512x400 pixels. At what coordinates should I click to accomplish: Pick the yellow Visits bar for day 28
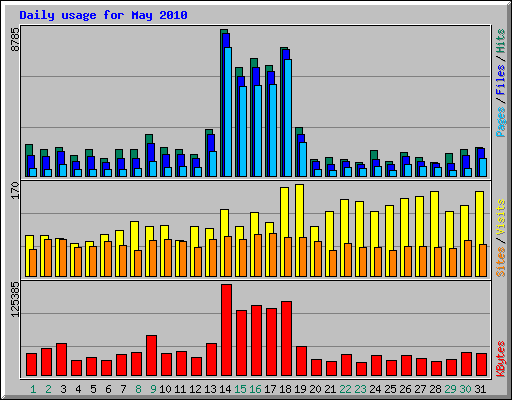tap(435, 219)
